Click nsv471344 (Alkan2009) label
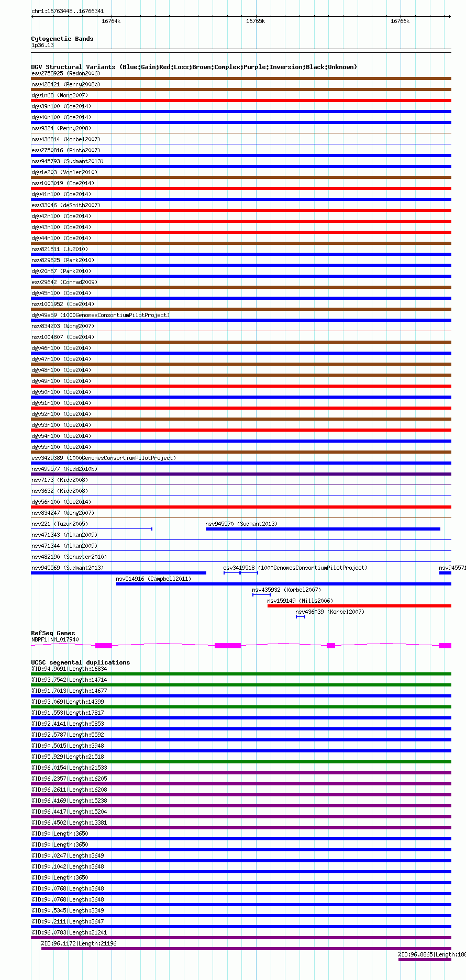The width and height of the screenshot is (466, 980). (x=64, y=546)
